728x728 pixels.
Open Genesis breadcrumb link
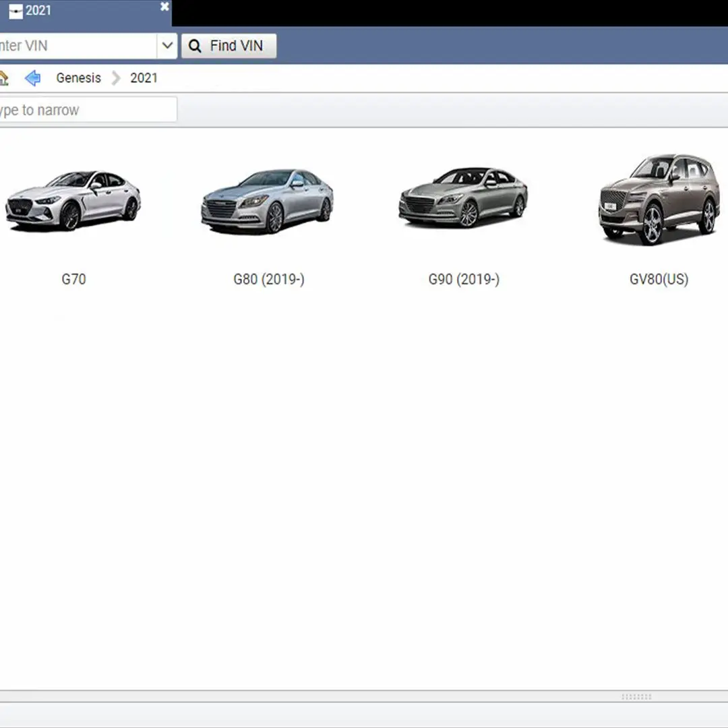(x=78, y=78)
